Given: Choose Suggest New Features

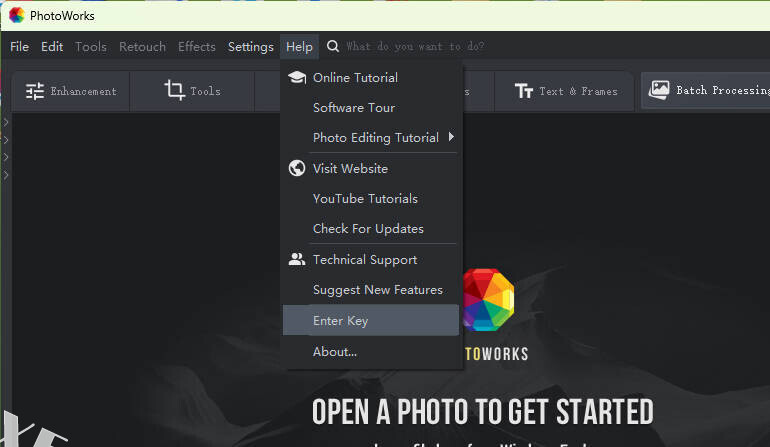Looking at the screenshot, I should pyautogui.click(x=377, y=290).
